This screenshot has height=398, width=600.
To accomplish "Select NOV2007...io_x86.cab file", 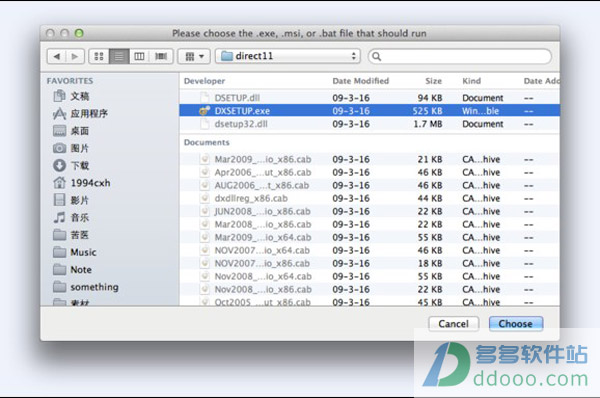I will 369,263.
